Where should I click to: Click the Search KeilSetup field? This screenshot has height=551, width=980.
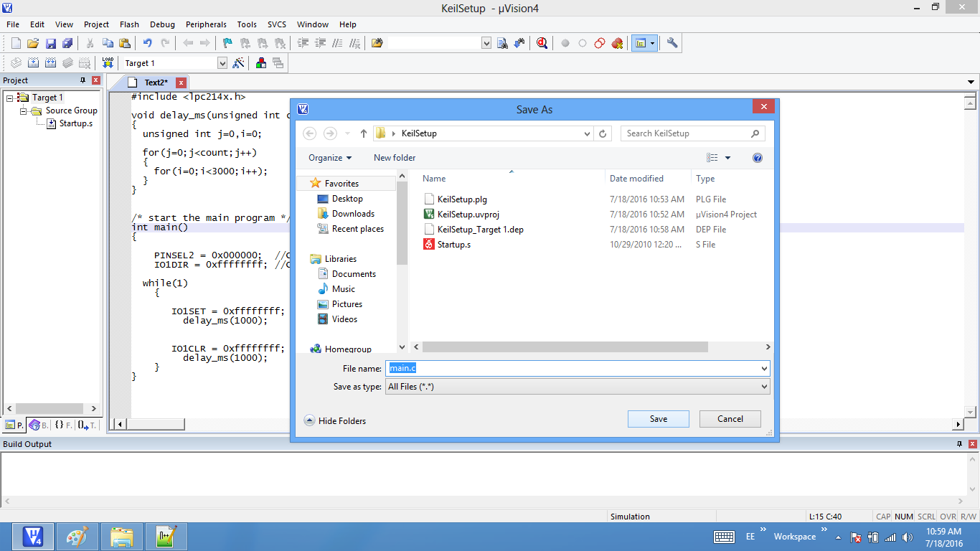point(693,133)
